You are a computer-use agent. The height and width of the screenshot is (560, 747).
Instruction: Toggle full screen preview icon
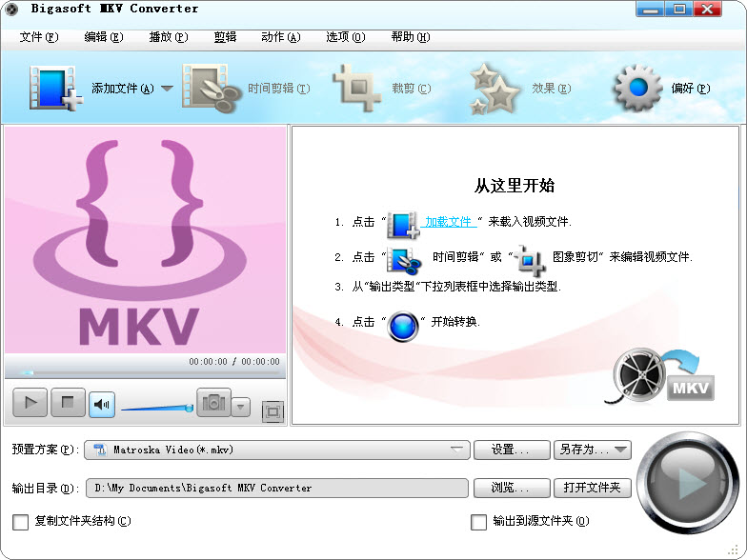(273, 411)
